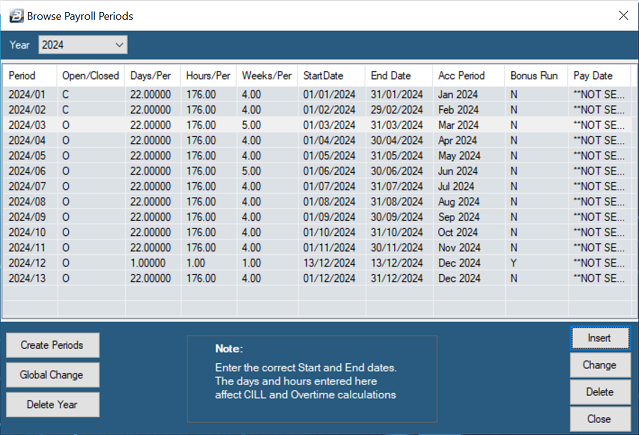
Task: Click the Insert button
Action: point(600,338)
